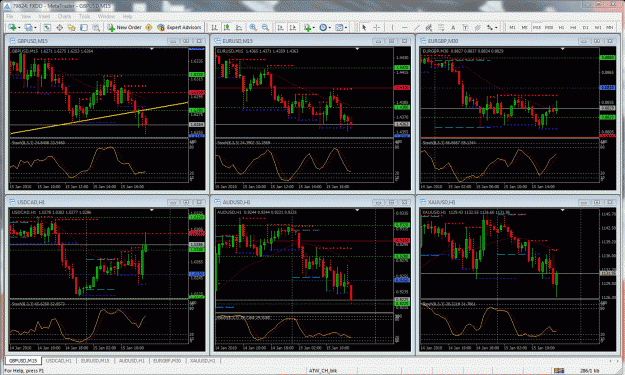Click the Templates toolbar icon

point(339,27)
